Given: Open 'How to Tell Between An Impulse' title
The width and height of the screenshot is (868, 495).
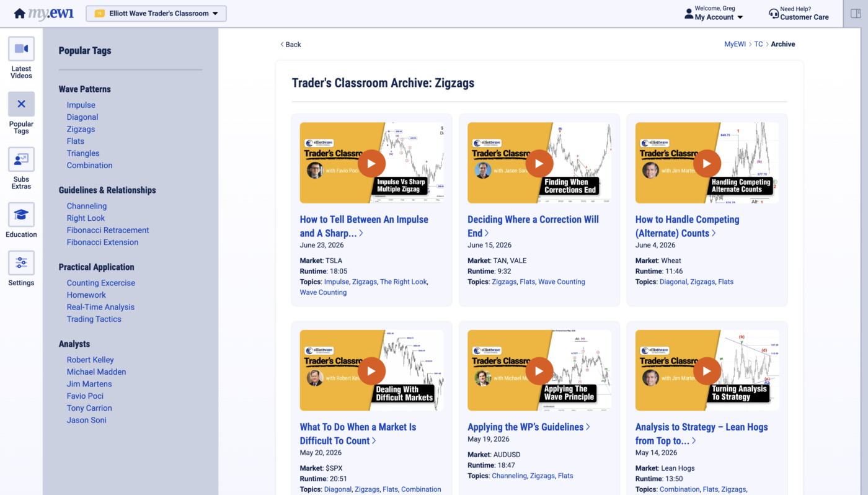Looking at the screenshot, I should point(364,226).
